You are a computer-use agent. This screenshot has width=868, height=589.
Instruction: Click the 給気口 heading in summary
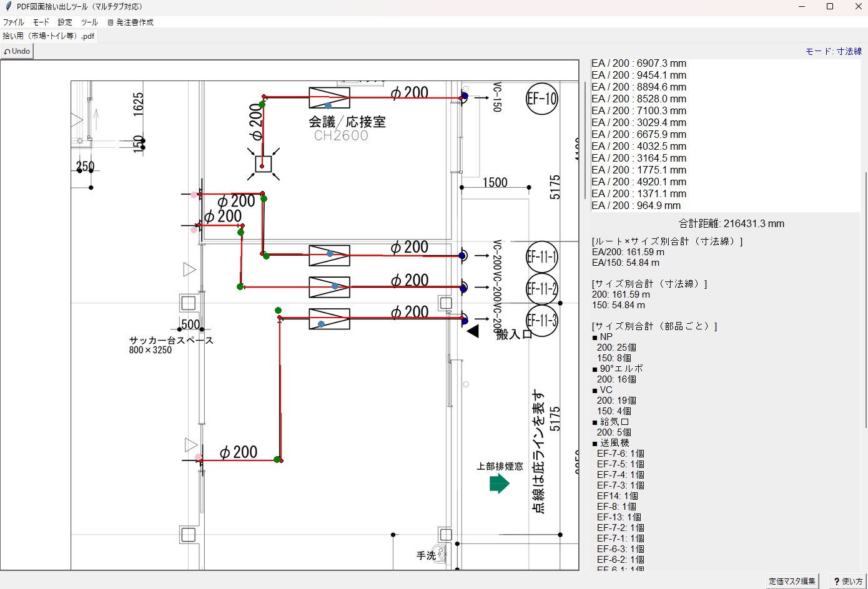(x=611, y=422)
